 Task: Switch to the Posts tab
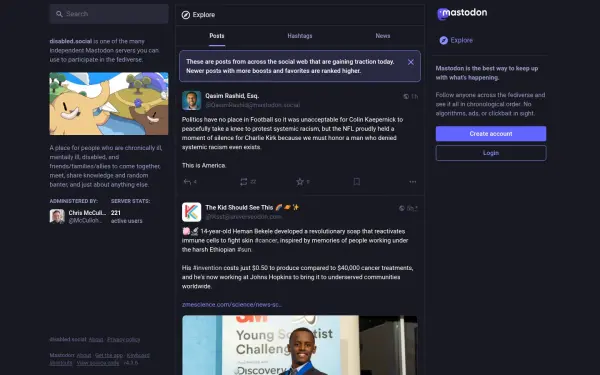(217, 36)
